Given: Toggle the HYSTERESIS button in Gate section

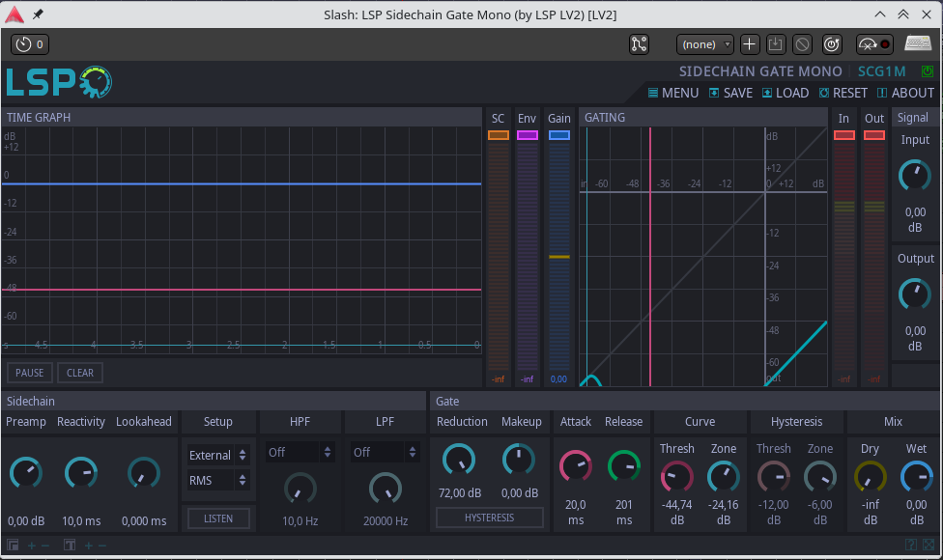Looking at the screenshot, I should [x=489, y=518].
